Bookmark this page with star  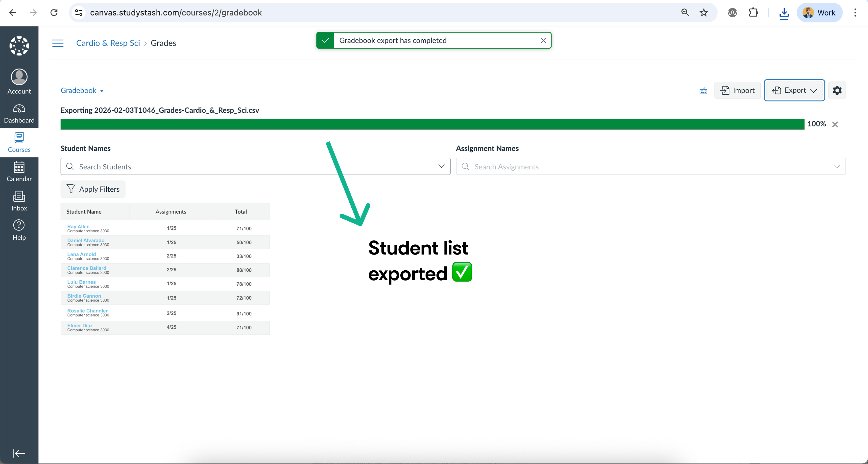click(703, 12)
